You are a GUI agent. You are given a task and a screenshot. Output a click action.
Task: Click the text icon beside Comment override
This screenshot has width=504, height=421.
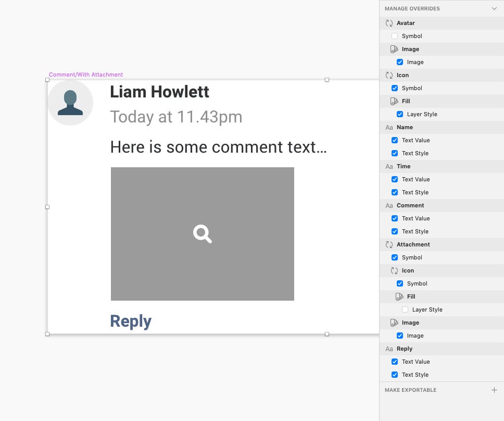click(389, 205)
